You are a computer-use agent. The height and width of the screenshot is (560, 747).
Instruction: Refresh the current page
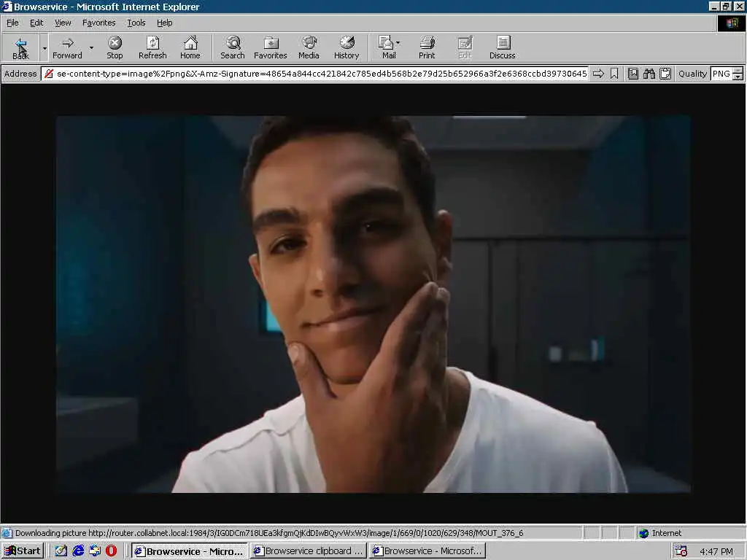(152, 47)
